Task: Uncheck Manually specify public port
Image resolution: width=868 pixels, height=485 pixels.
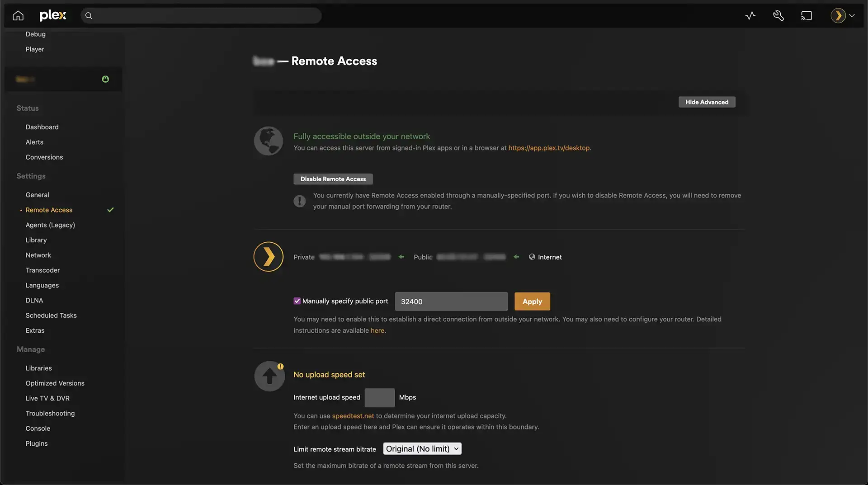Action: pos(297,301)
